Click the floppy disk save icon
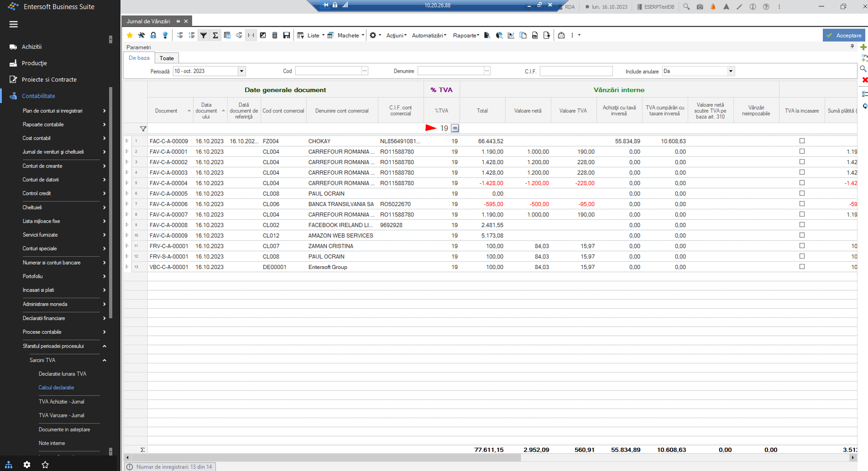 (x=287, y=35)
